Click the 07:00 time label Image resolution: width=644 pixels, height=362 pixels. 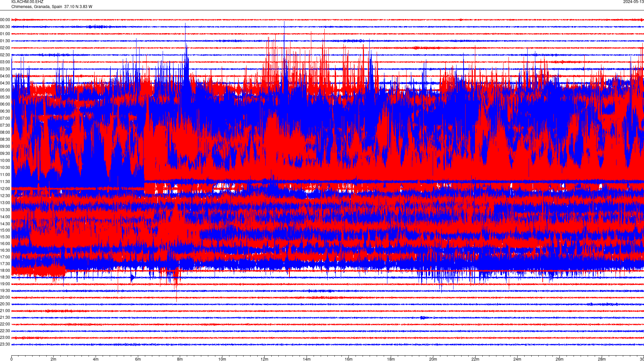5,118
